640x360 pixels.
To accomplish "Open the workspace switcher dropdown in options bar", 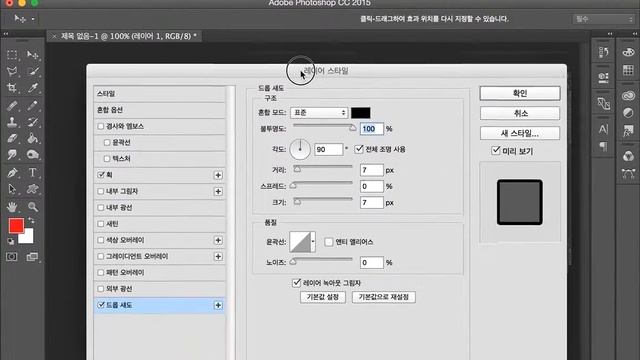I will coord(603,19).
